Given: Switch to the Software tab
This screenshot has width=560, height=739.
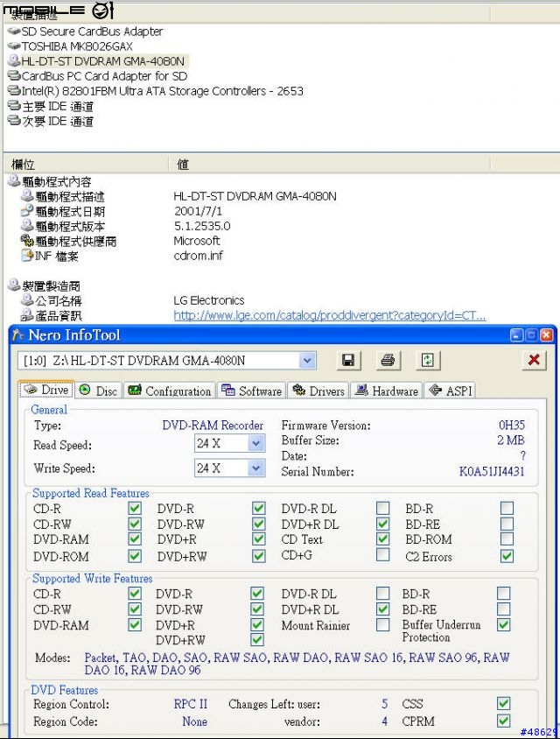Looking at the screenshot, I should (x=252, y=391).
